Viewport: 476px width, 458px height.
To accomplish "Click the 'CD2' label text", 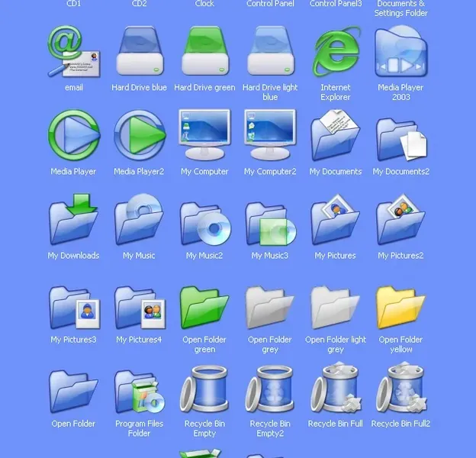I will [140, 3].
